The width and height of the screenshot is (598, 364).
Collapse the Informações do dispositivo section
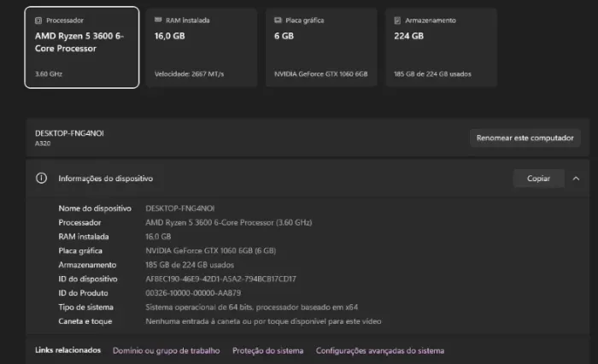point(577,179)
